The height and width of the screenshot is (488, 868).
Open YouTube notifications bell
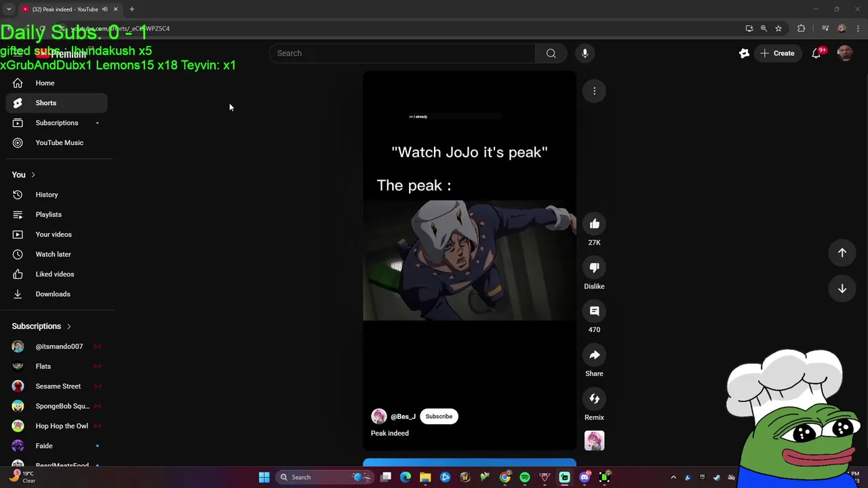click(x=816, y=54)
